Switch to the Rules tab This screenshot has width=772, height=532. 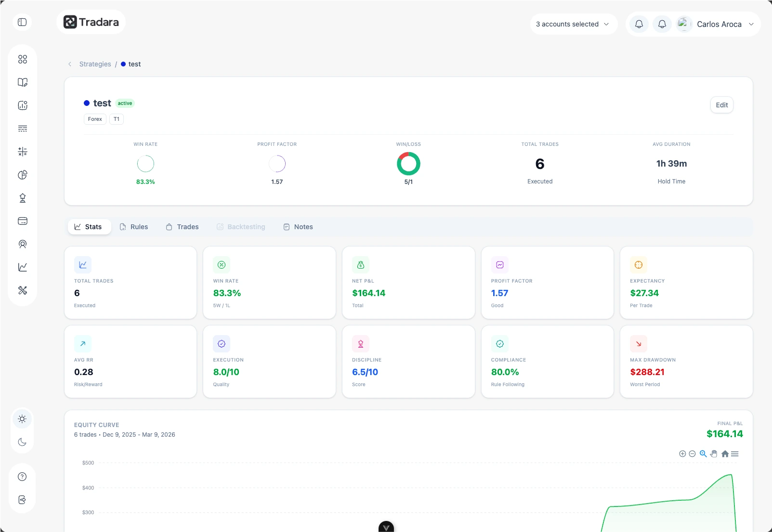pyautogui.click(x=134, y=227)
